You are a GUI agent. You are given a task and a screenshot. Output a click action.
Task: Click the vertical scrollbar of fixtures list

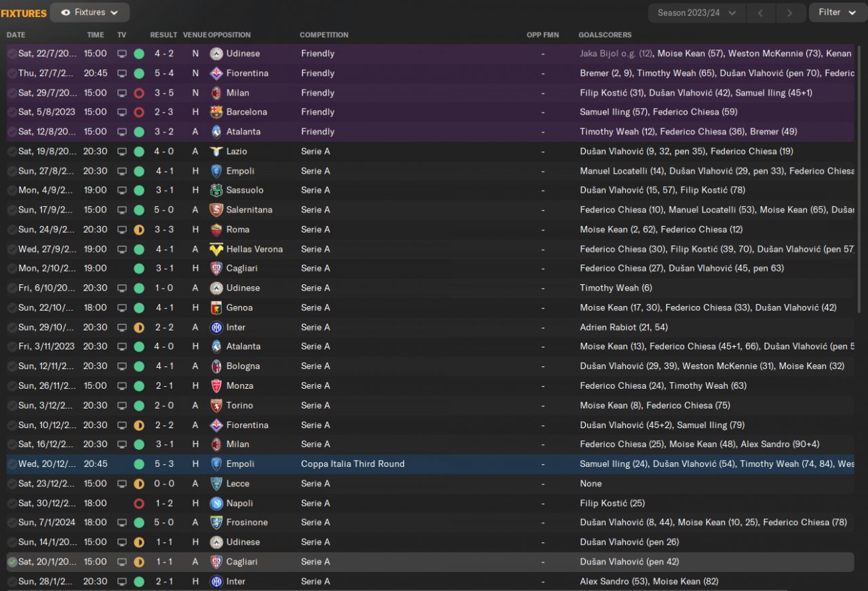861,170
